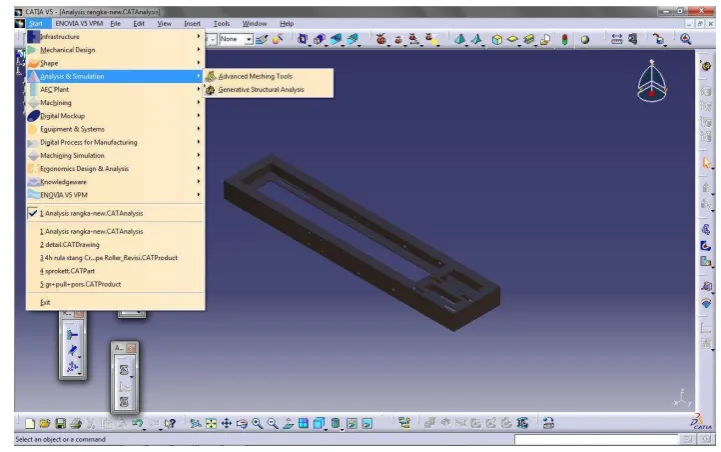Expand dropdown arrow under blue slider restraint icon

click(80, 357)
